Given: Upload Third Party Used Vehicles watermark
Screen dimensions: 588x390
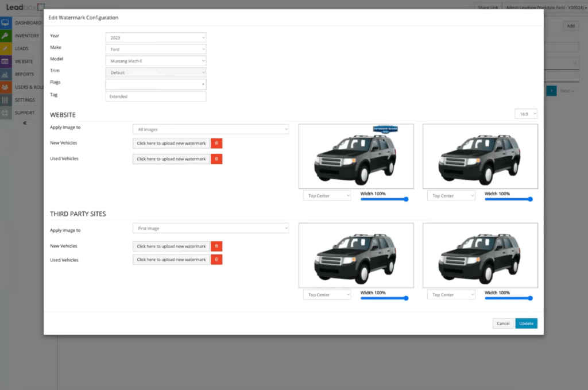Looking at the screenshot, I should pyautogui.click(x=171, y=260).
